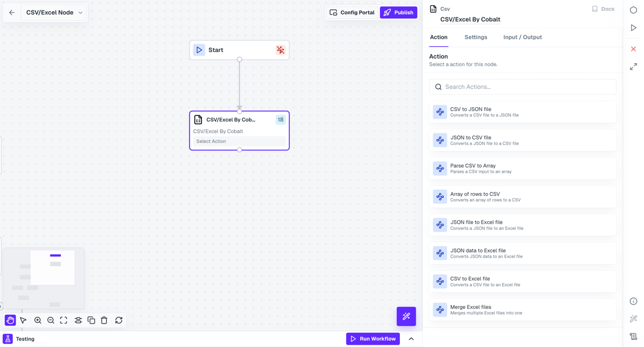
Task: Click Select Action in the CSV/Excel node
Action: click(239, 141)
